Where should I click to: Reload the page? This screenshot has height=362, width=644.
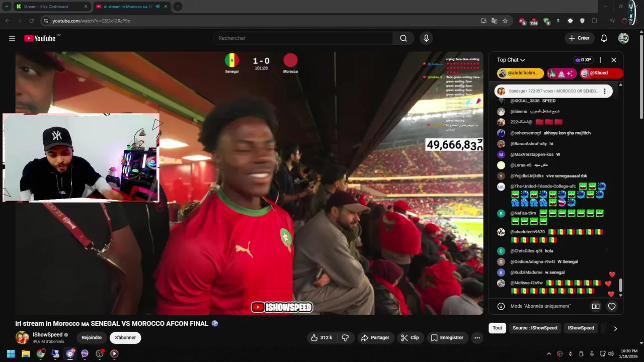tap(31, 21)
